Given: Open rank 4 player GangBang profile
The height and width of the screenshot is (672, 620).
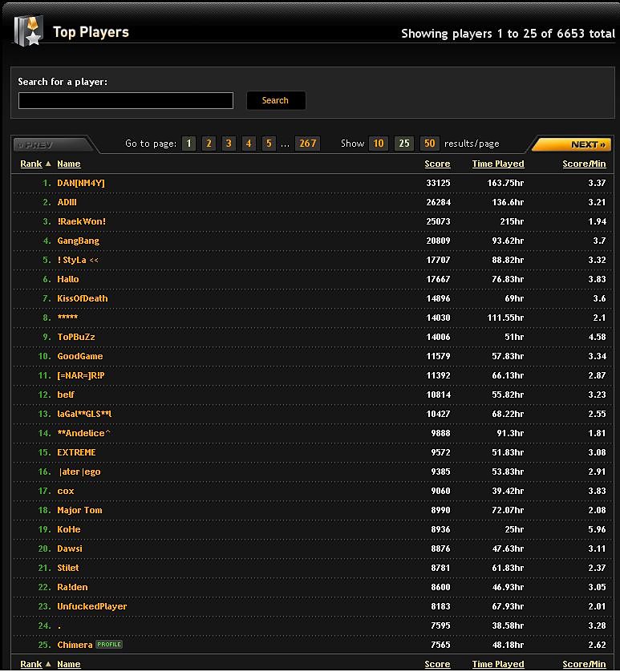Looking at the screenshot, I should click(x=78, y=241).
